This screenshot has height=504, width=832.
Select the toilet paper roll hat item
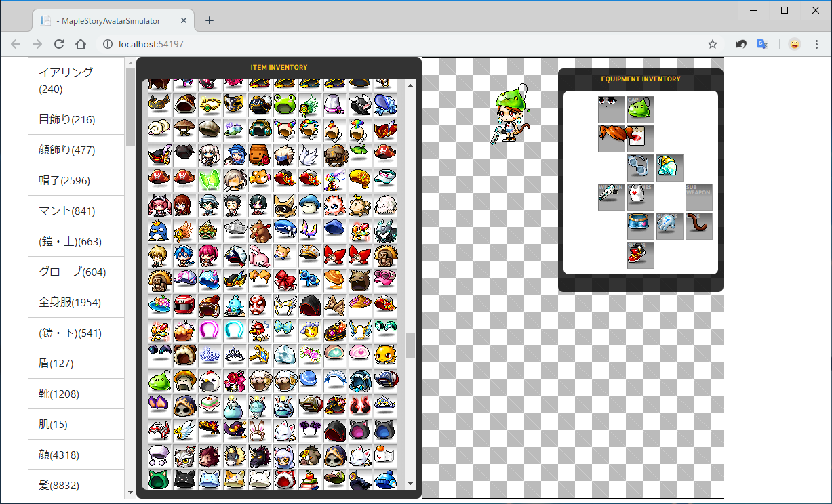tap(385, 455)
